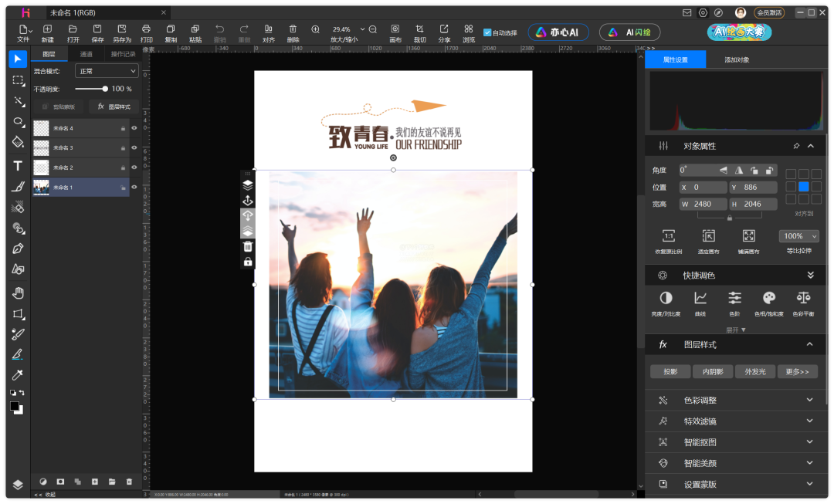Select the Pen tool
834x504 pixels.
coord(18,249)
